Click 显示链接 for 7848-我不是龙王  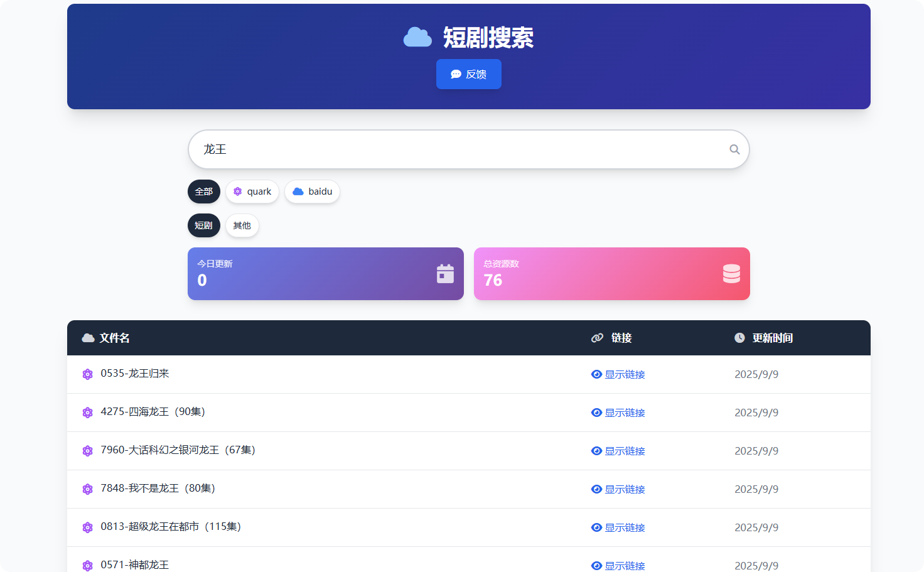pyautogui.click(x=618, y=489)
